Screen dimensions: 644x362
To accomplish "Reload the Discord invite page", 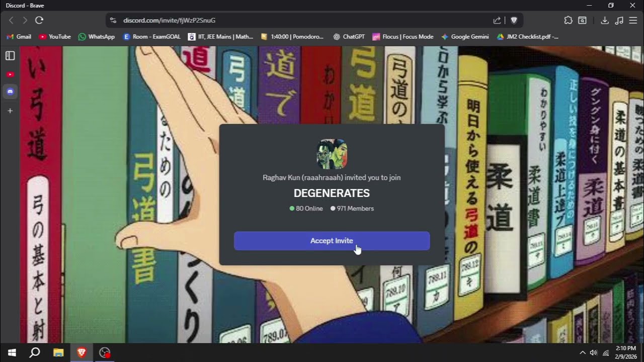I will [x=39, y=20].
